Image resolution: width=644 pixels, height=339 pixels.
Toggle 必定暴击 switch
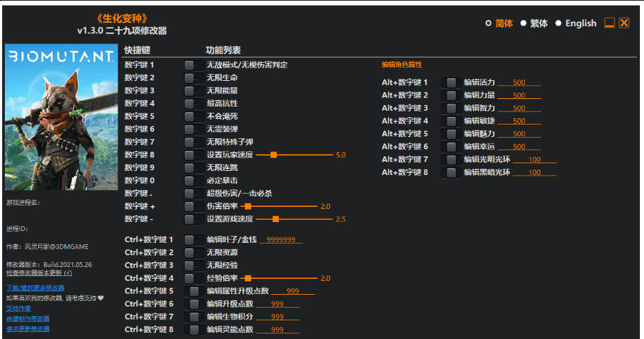[x=194, y=181]
